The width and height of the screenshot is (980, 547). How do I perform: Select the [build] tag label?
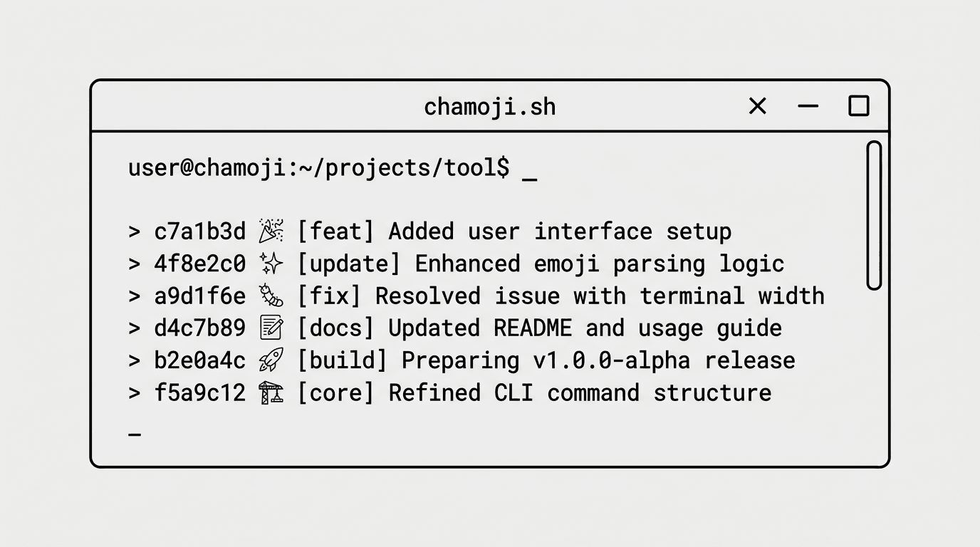tap(342, 360)
